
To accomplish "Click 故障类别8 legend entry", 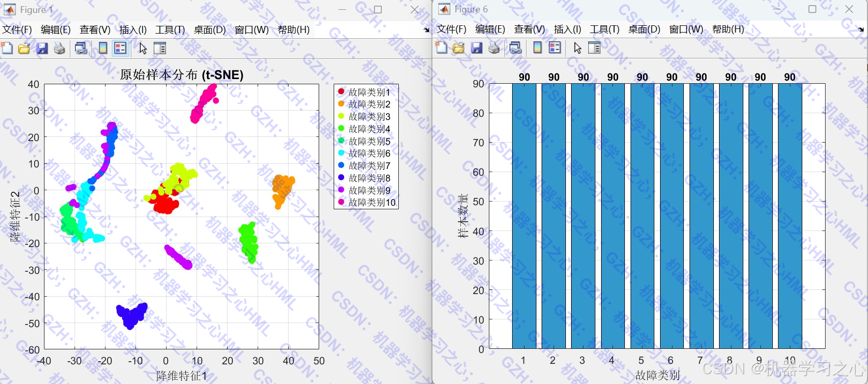I will pyautogui.click(x=364, y=178).
